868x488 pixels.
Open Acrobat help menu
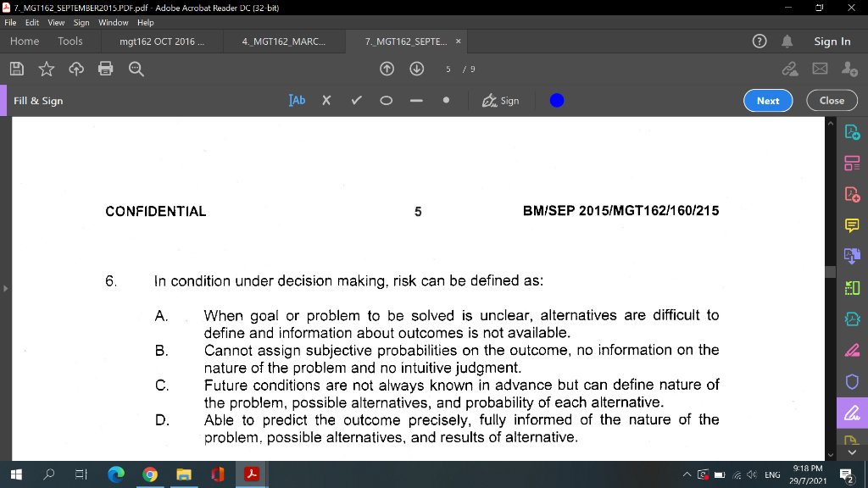[x=759, y=42]
